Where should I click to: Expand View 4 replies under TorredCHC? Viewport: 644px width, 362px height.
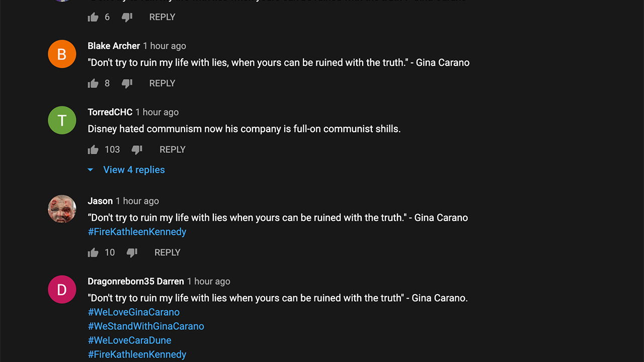point(134,170)
